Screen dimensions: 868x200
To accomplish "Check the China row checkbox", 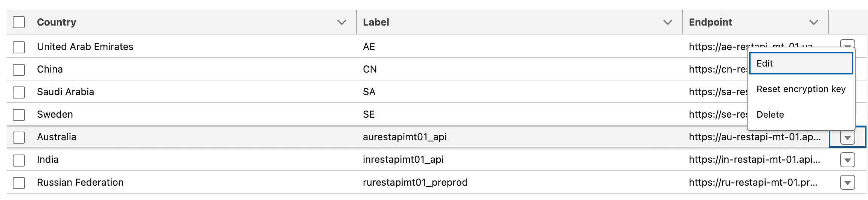I will [x=19, y=70].
